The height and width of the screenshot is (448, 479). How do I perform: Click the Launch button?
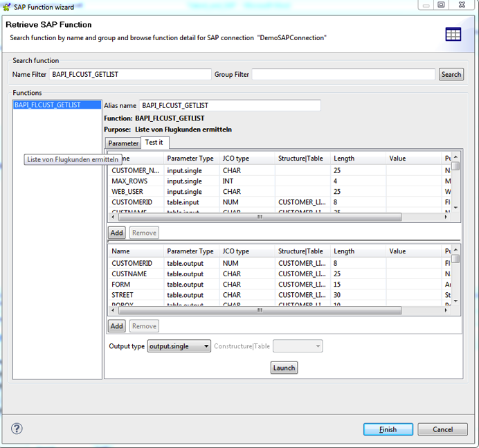[284, 368]
